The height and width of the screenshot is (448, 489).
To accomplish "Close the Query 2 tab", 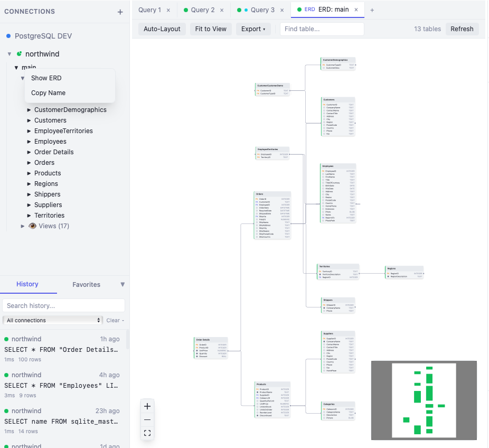I will pyautogui.click(x=221, y=10).
